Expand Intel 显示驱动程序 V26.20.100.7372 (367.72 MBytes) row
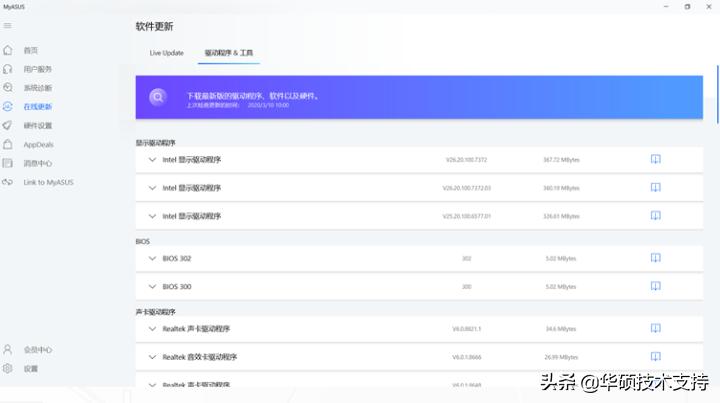Viewport: 720px width, 403px height. click(152, 160)
